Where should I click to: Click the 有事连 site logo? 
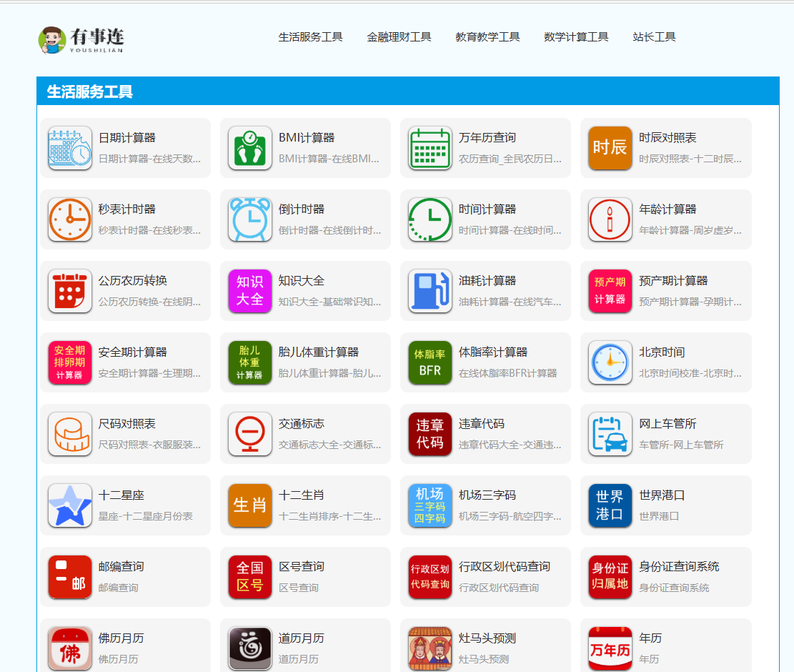point(81,40)
